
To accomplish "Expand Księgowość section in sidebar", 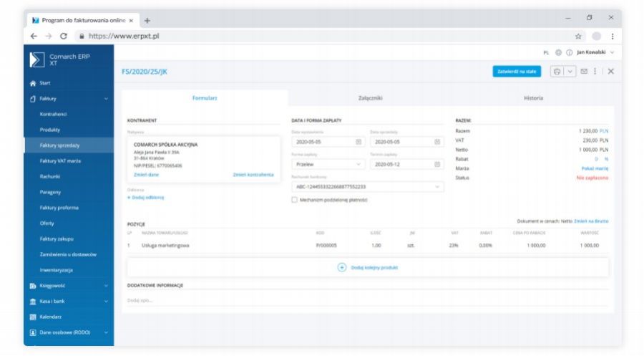I will pyautogui.click(x=106, y=286).
